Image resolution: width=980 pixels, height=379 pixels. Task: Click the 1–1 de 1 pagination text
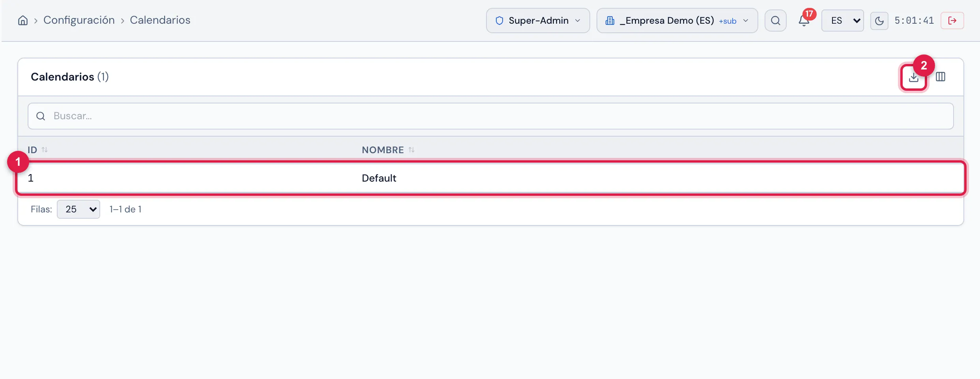pos(125,209)
